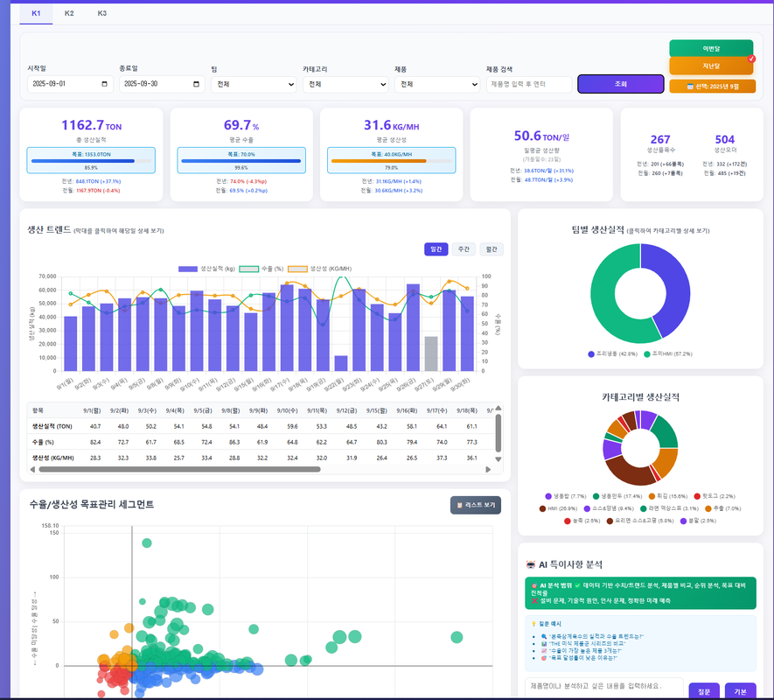The image size is (774, 700).
Task: Click the 총 생산실적 target progress bar
Action: pyautogui.click(x=91, y=160)
